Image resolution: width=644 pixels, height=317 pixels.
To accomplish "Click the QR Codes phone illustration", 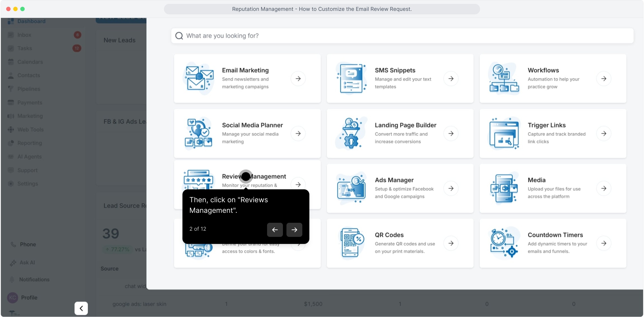I will pos(352,243).
